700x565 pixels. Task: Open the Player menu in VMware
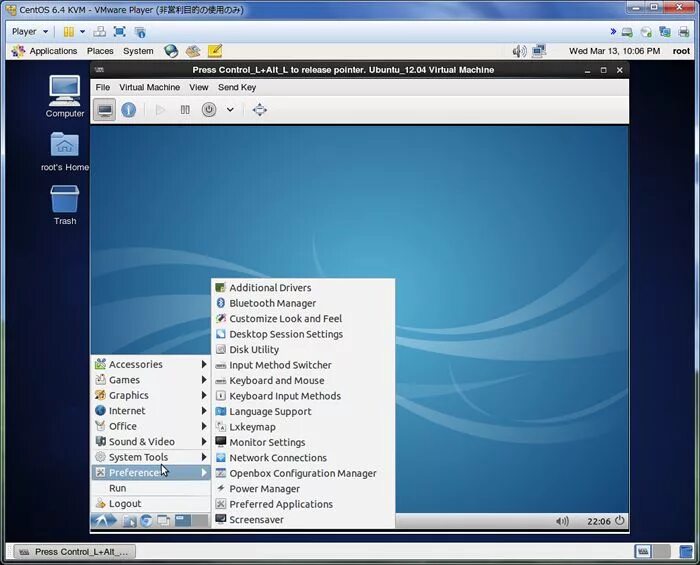(x=29, y=32)
